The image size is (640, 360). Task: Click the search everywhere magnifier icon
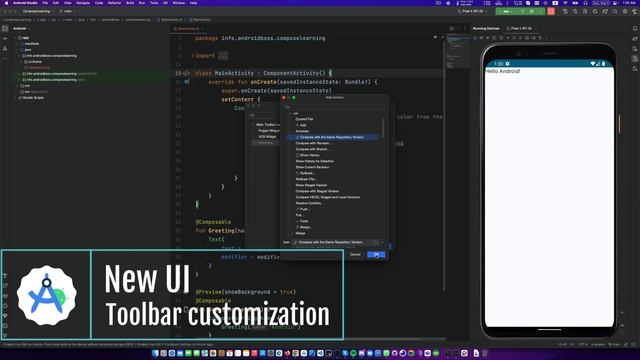[615, 11]
